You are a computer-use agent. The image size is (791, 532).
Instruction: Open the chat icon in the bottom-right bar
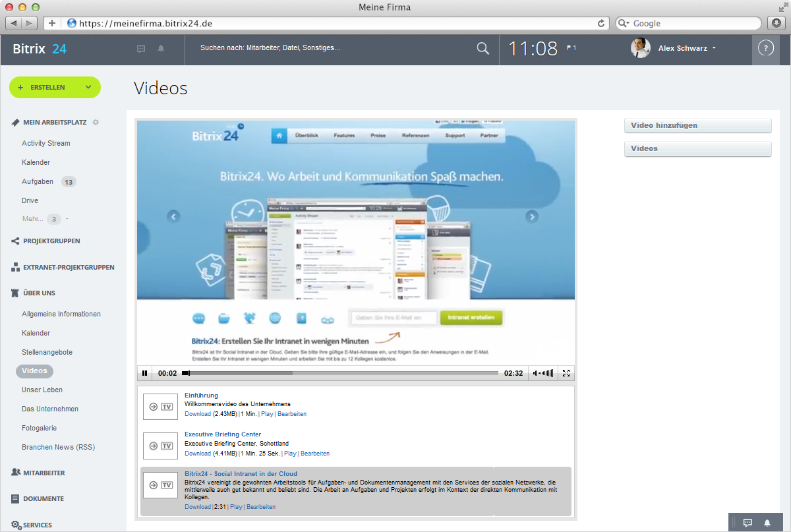click(x=747, y=522)
